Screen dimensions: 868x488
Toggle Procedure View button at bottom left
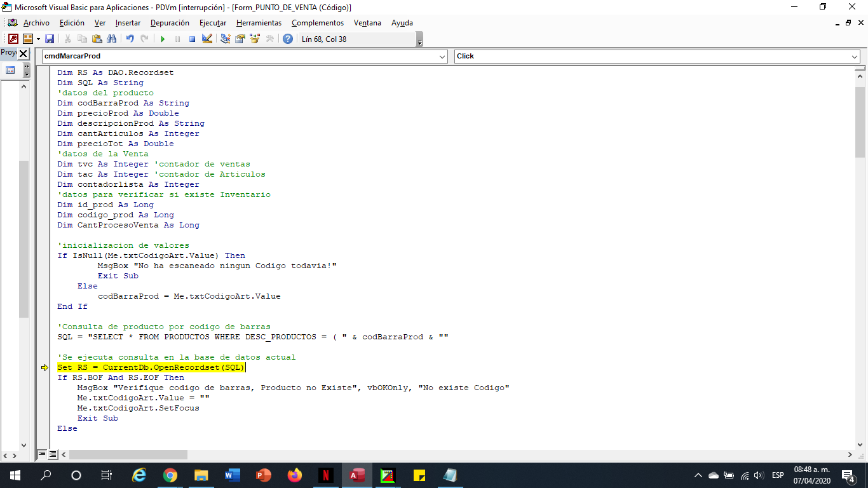[42, 454]
